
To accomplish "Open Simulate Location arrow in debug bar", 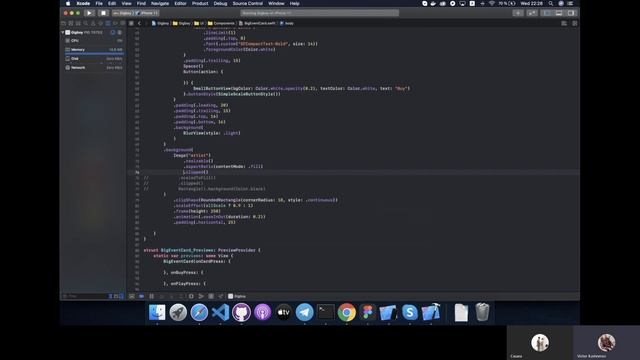I will coord(221,296).
